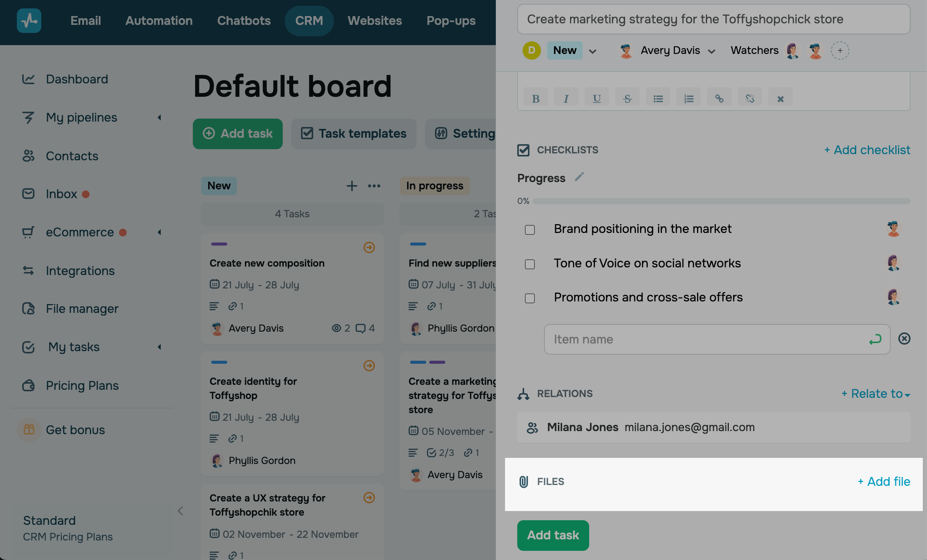Image resolution: width=927 pixels, height=560 pixels.
Task: Click the insert link icon
Action: 719,99
